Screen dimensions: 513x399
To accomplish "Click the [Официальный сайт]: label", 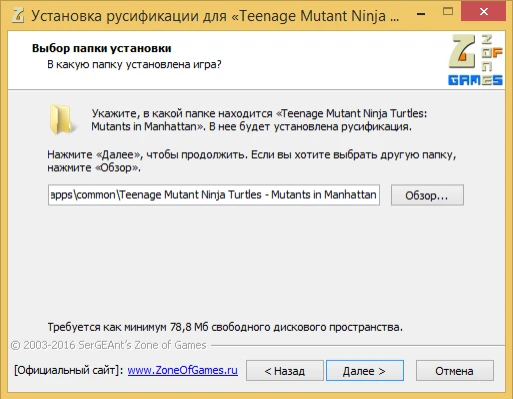I will pyautogui.click(x=69, y=370).
